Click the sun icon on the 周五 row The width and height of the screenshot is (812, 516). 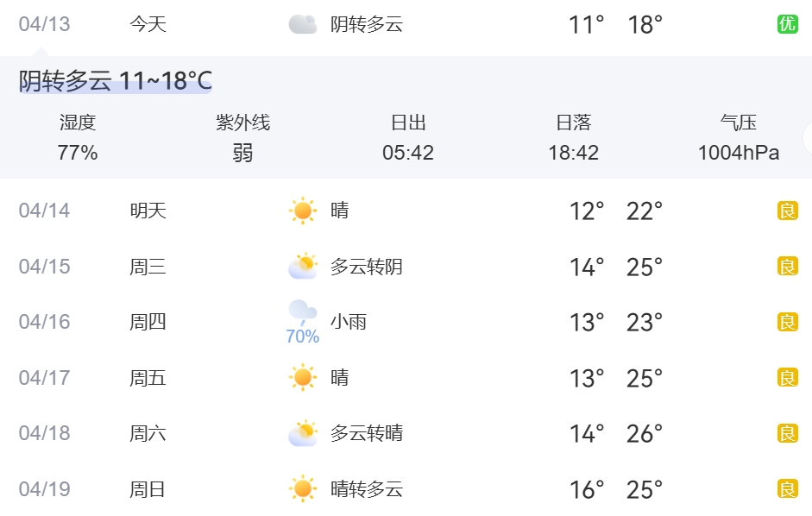[x=303, y=377]
